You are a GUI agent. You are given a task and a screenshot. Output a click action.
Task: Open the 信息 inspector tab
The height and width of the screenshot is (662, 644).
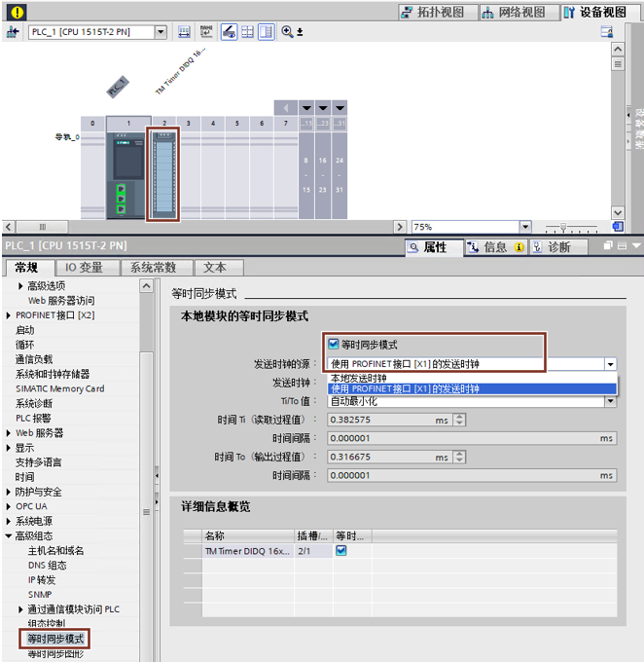(496, 247)
